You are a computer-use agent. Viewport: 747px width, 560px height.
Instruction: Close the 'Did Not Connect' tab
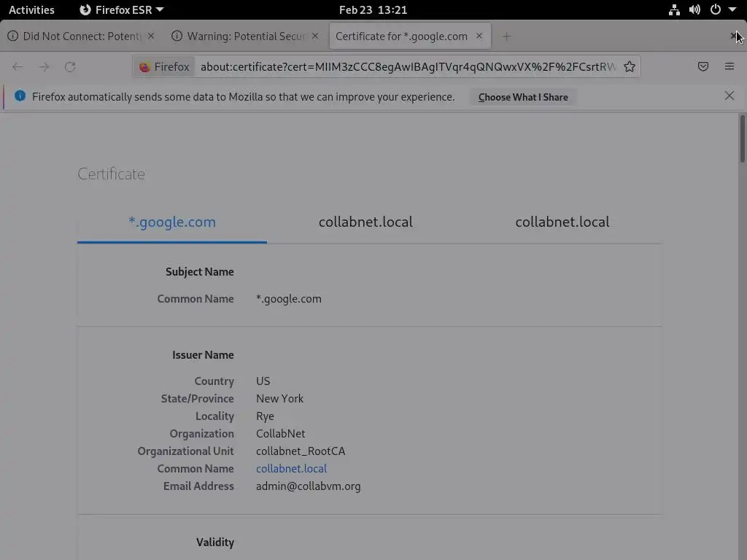pyautogui.click(x=150, y=36)
